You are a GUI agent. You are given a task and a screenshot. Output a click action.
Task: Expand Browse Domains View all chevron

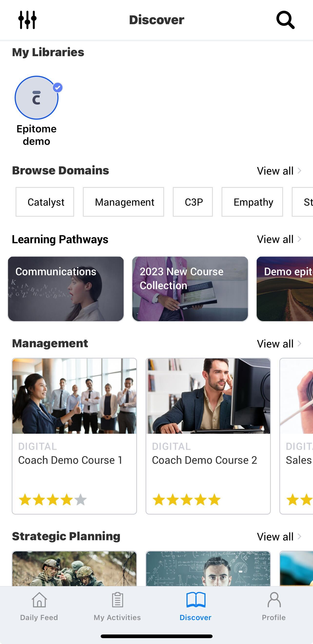click(299, 170)
